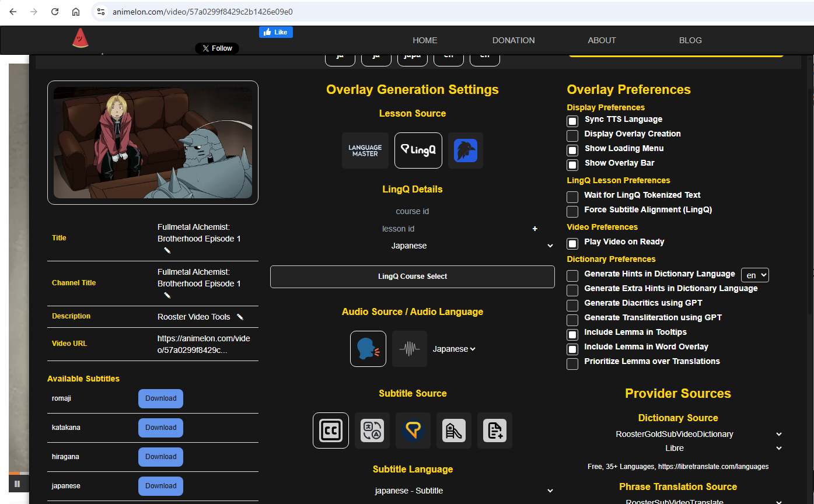Screen dimensions: 814x504
Task: Click the 'Rooster Video Tools' description text
Action: pyautogui.click(x=194, y=317)
